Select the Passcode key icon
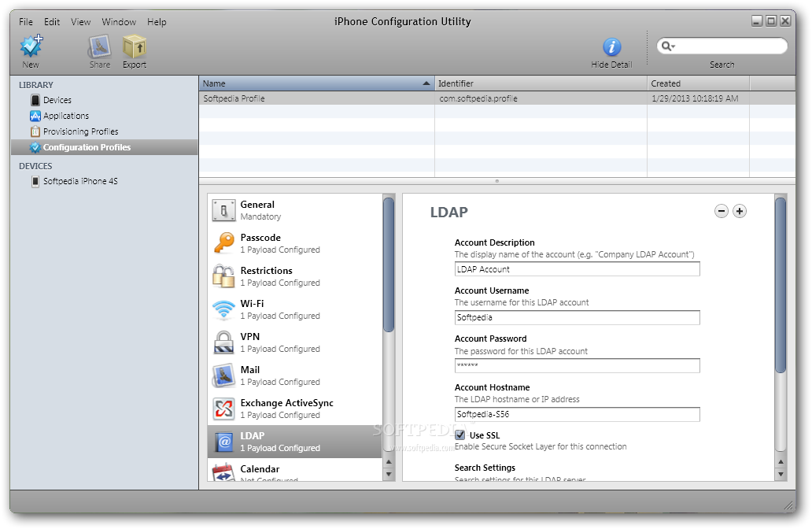812x529 pixels. [223, 243]
